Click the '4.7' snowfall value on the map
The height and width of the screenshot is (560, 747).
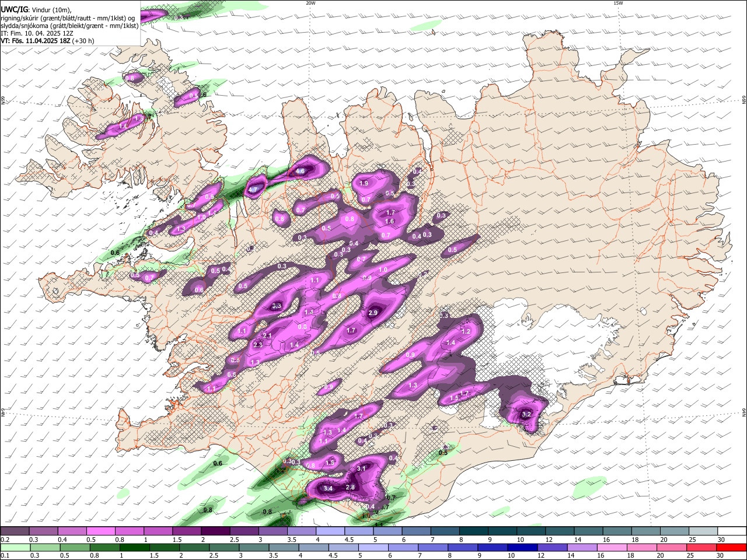coord(253,190)
